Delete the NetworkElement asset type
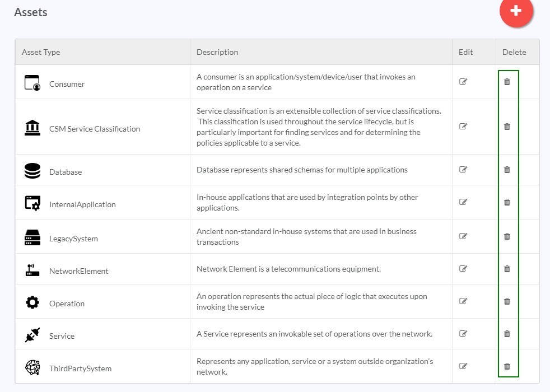 [x=507, y=269]
